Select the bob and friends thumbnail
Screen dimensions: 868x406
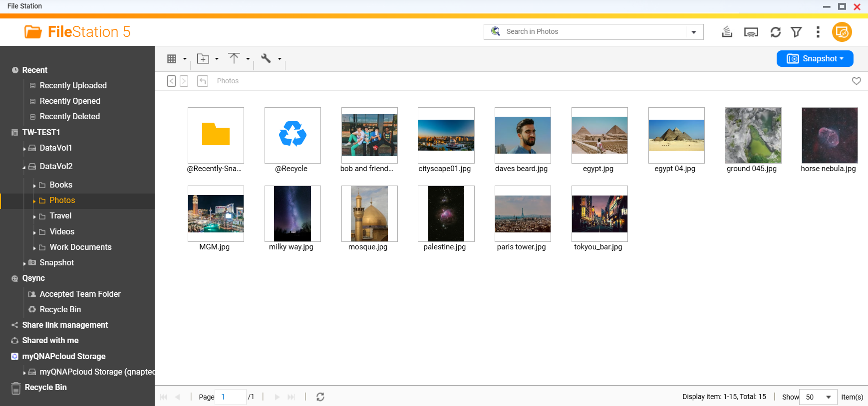pyautogui.click(x=369, y=135)
